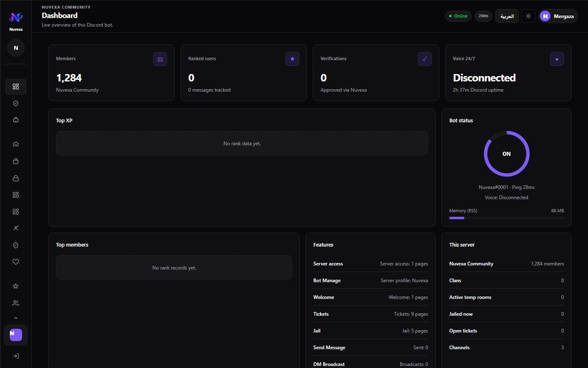This screenshot has width=588, height=368.
Task: Click '1,284 members' in This server
Action: pos(547,264)
